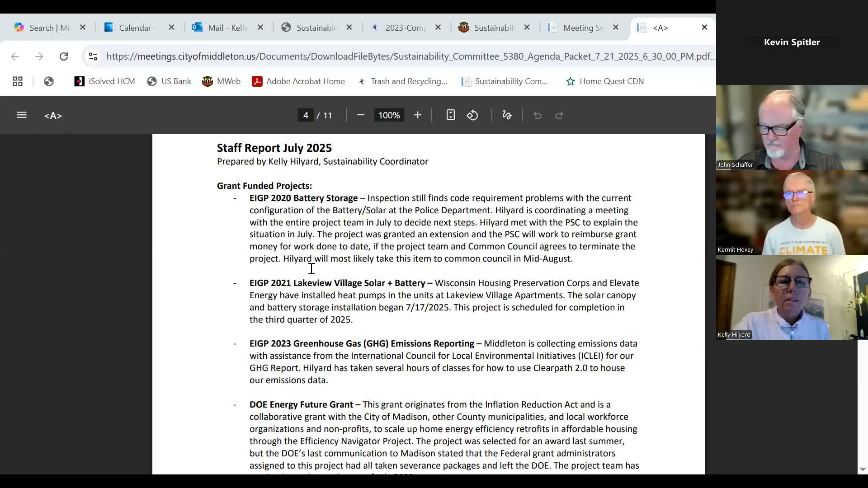Close the active <A> tab
This screenshot has height=488, width=868.
(x=704, y=28)
